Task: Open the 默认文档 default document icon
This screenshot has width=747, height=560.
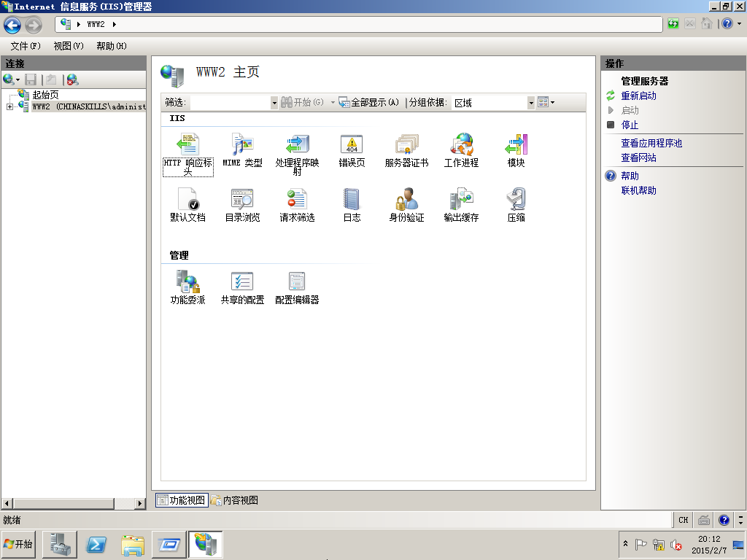Action: click(x=187, y=205)
